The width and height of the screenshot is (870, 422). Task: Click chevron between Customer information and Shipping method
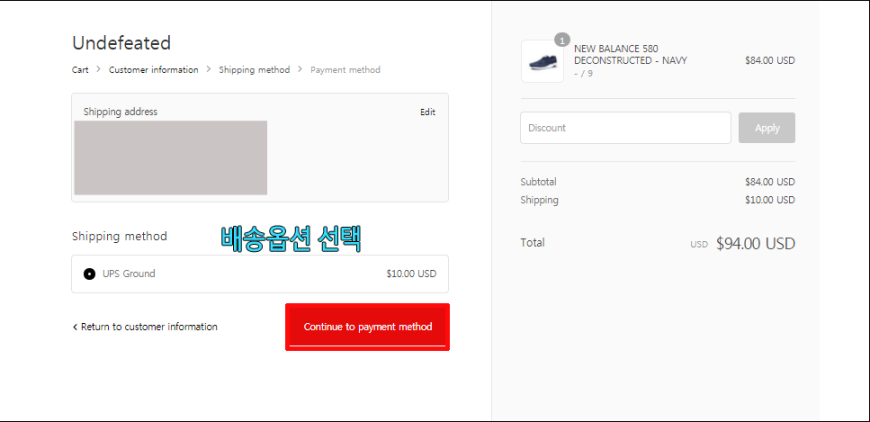pos(209,70)
